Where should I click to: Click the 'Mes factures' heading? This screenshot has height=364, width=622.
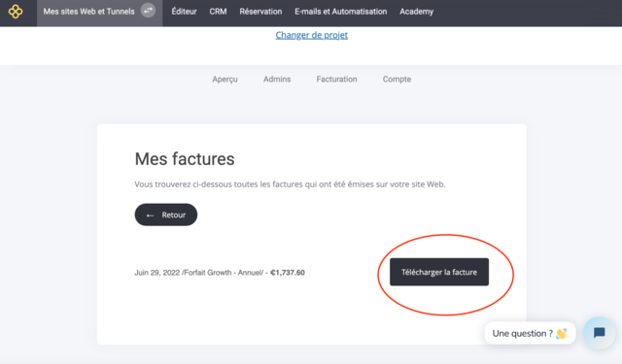185,159
